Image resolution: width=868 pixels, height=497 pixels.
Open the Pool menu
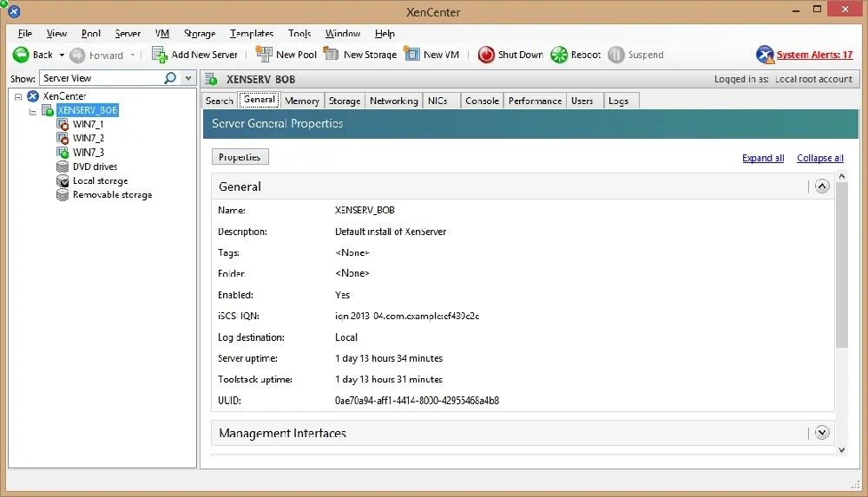click(x=91, y=33)
